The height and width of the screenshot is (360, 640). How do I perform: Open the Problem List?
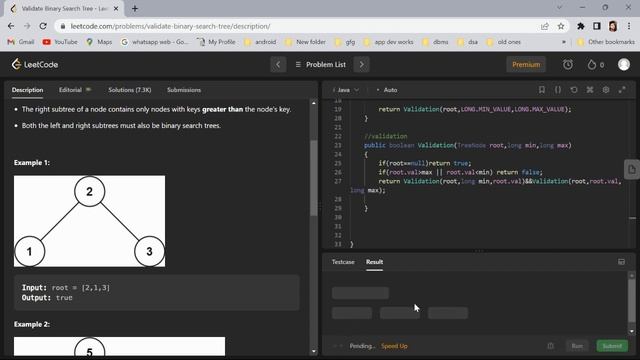tap(320, 64)
